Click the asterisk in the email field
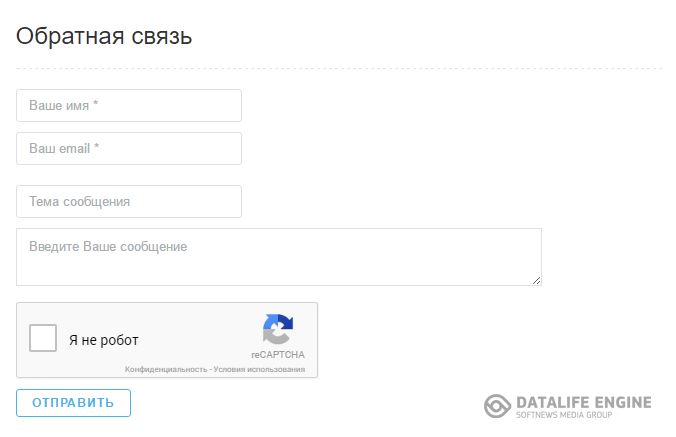This screenshot has height=437, width=676. [97, 147]
